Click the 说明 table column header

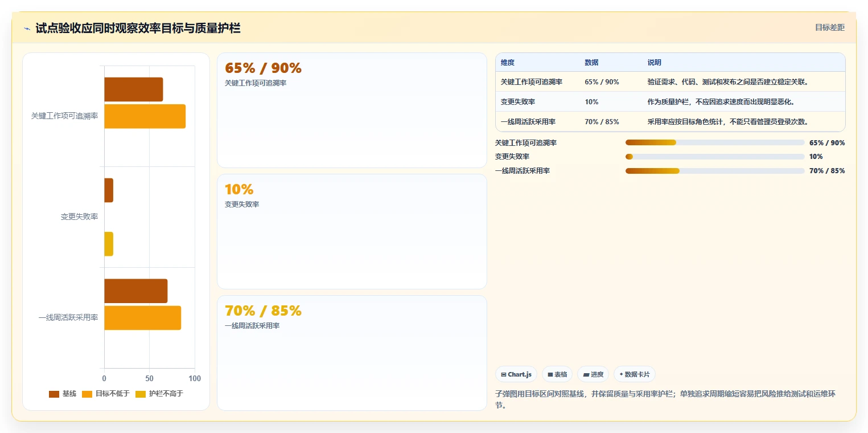[x=654, y=63]
